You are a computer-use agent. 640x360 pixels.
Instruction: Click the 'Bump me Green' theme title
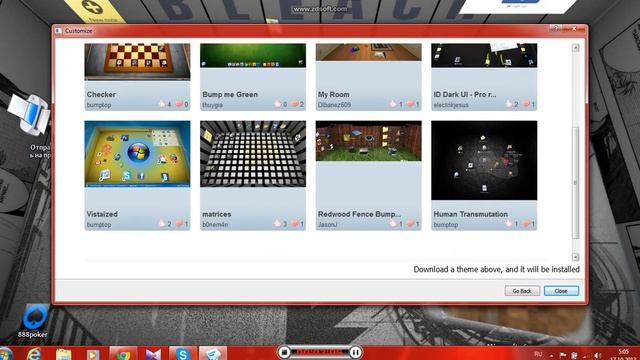pos(230,94)
